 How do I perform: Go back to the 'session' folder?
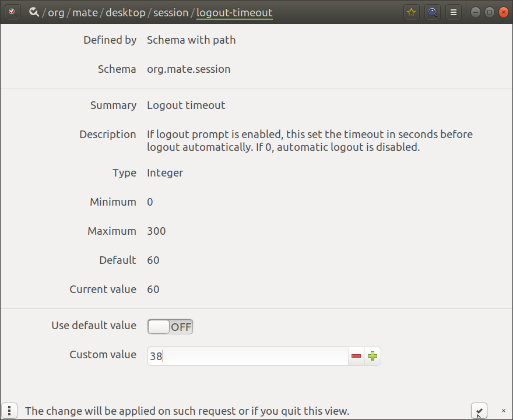point(171,12)
